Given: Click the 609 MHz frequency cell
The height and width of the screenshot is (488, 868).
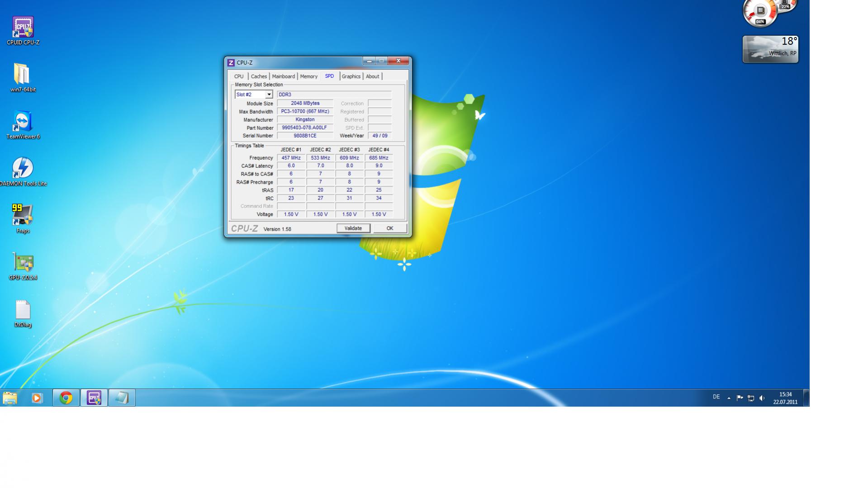Looking at the screenshot, I should [350, 158].
